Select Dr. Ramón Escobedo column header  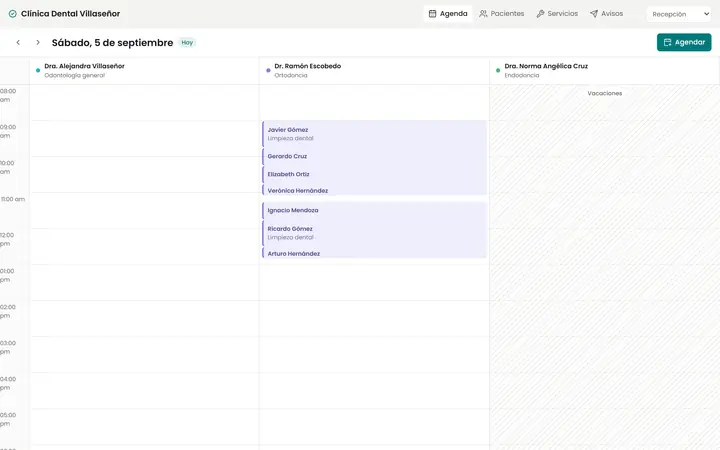[374, 71]
